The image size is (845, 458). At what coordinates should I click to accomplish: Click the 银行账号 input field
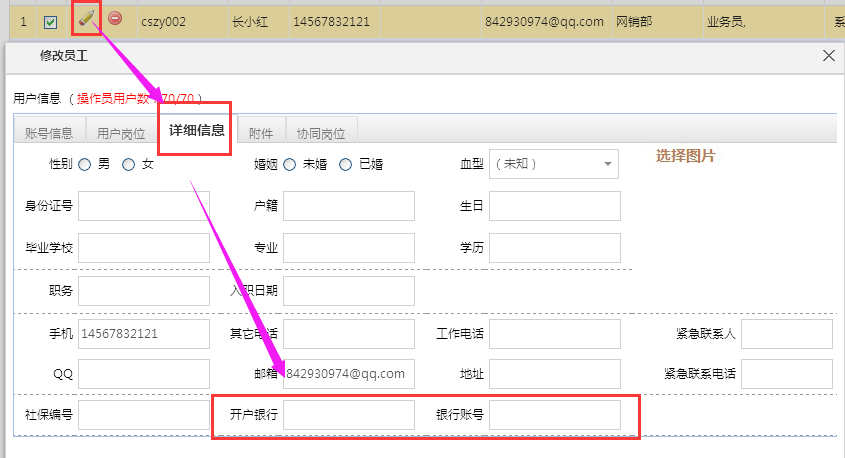coord(554,415)
